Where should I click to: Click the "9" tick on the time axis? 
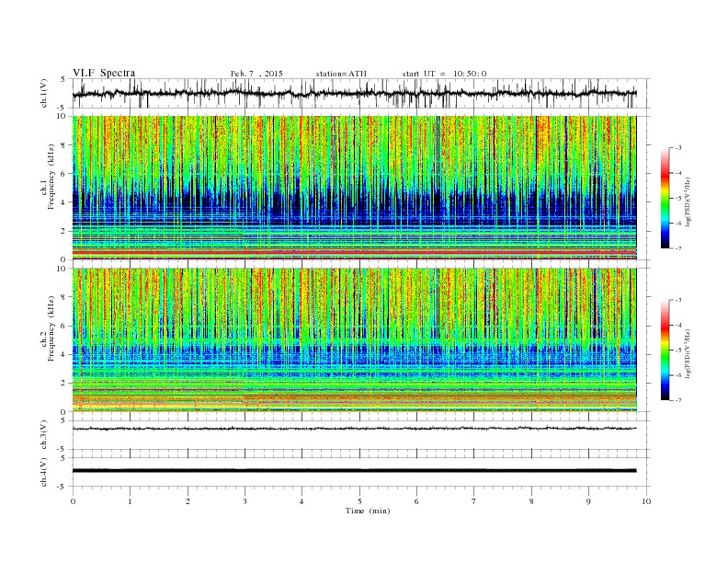click(x=588, y=501)
